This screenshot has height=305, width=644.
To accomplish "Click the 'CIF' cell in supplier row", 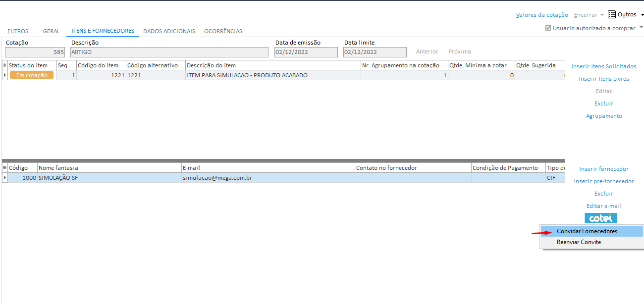I will [555, 177].
